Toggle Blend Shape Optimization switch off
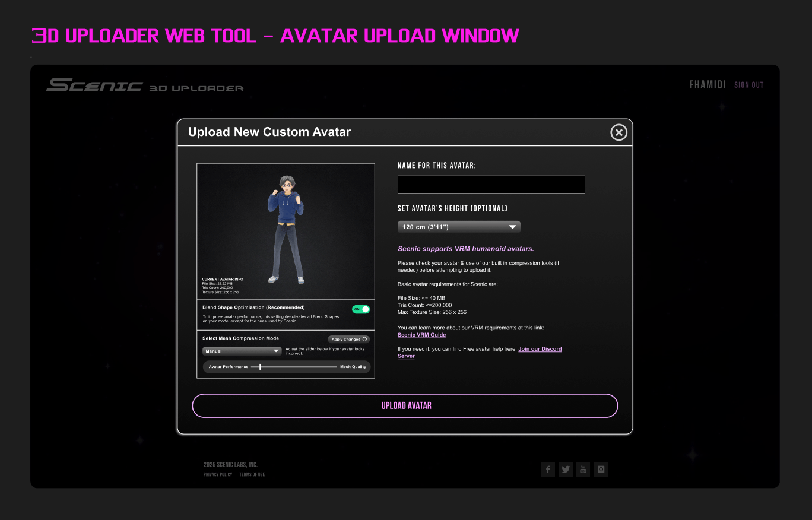 click(x=361, y=309)
